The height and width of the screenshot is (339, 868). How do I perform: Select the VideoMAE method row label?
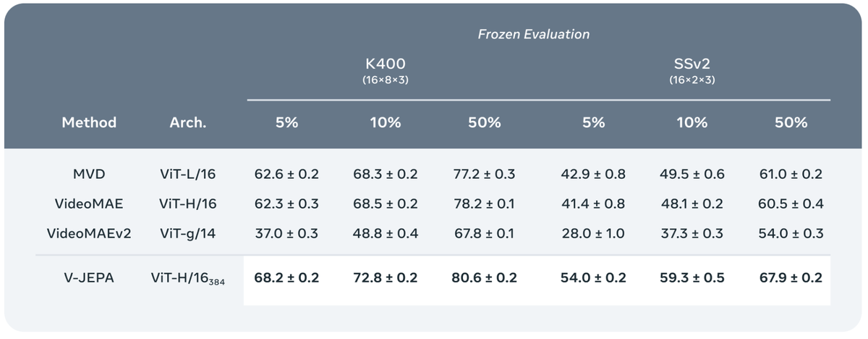click(88, 204)
